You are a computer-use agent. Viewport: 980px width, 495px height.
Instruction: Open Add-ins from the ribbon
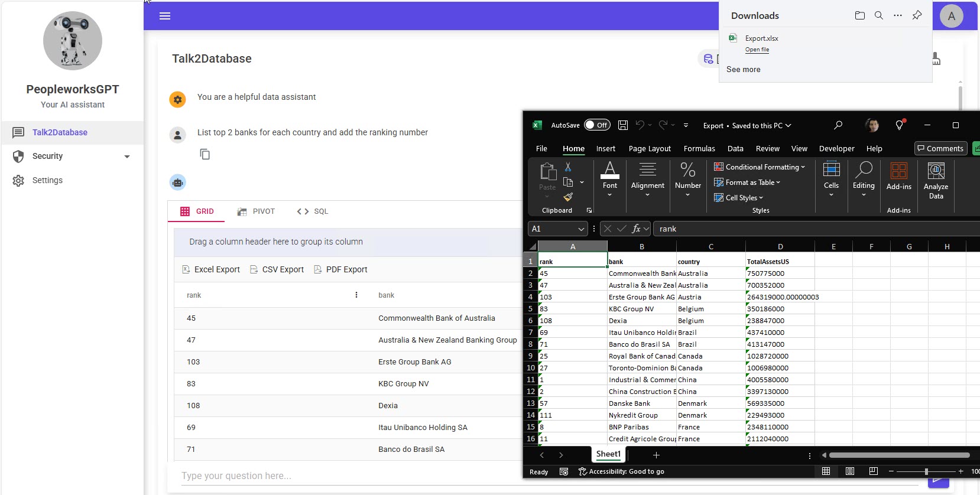[898, 176]
